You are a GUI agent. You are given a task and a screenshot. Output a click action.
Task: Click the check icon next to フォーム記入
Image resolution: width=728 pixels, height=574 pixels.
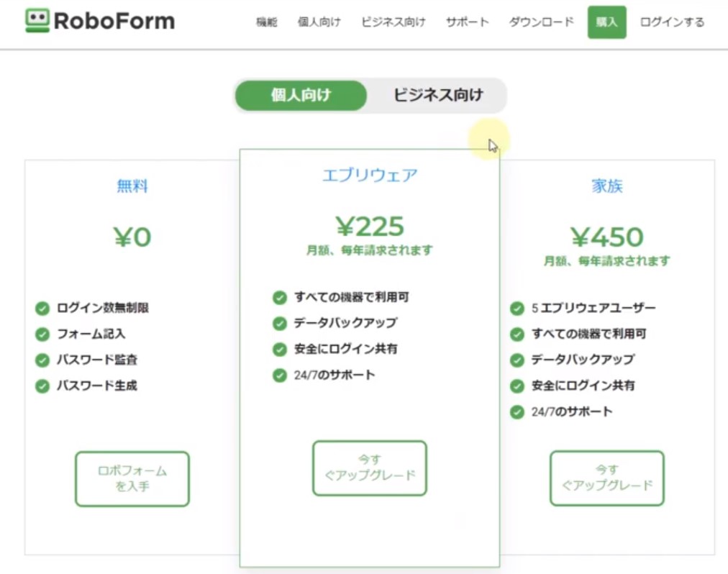(x=42, y=334)
